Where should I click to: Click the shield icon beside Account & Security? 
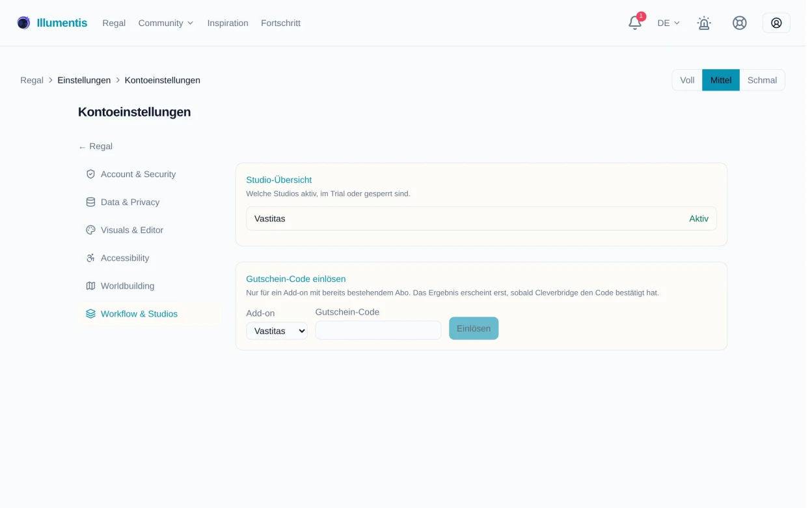point(90,175)
